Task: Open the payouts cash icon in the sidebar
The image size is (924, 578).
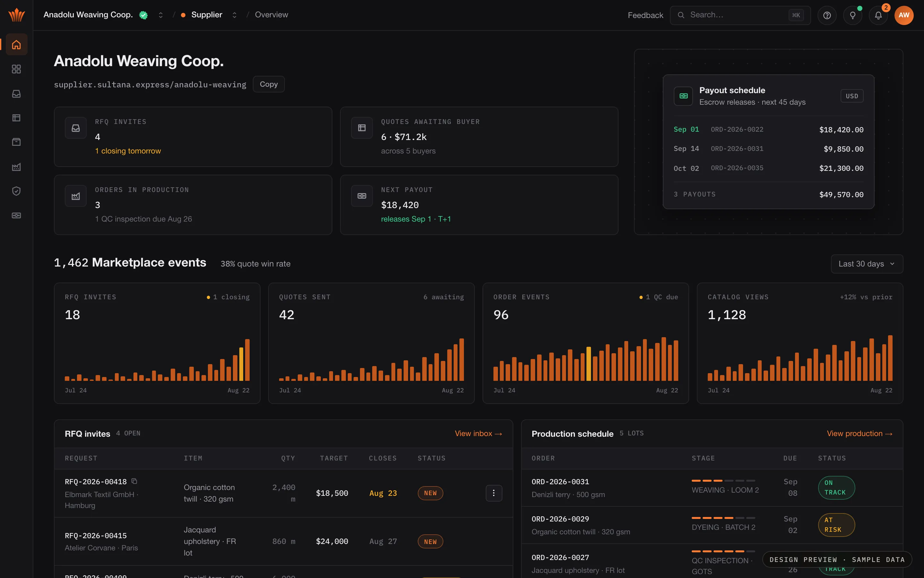Action: click(x=16, y=215)
